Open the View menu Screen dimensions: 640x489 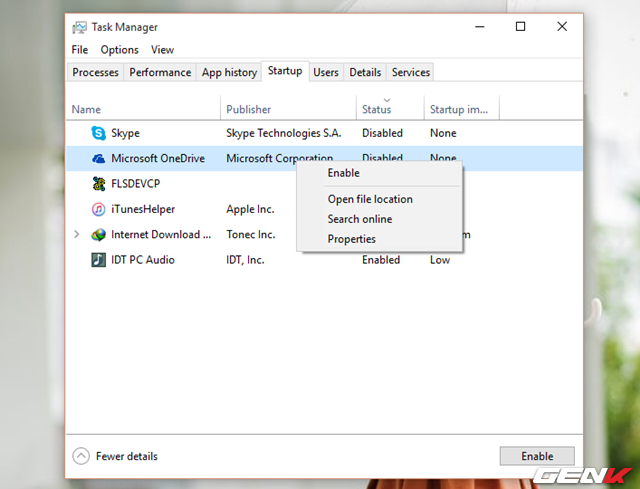[x=162, y=50]
